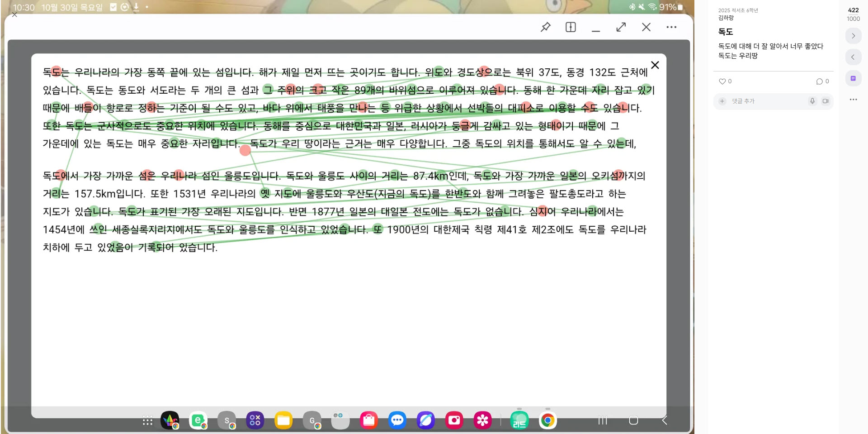The image size is (868, 434).
Task: Open the yellow My Files folder app
Action: point(283,421)
